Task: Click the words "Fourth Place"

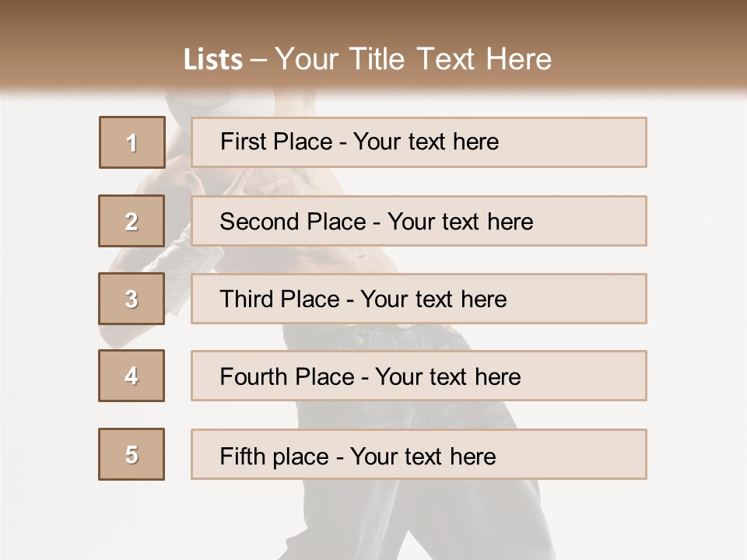Action: [287, 376]
